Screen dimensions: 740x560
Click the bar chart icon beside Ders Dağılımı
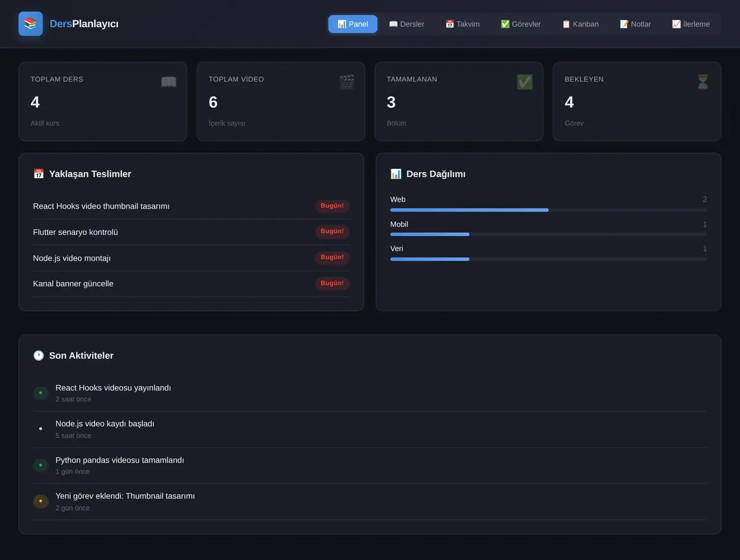click(396, 174)
